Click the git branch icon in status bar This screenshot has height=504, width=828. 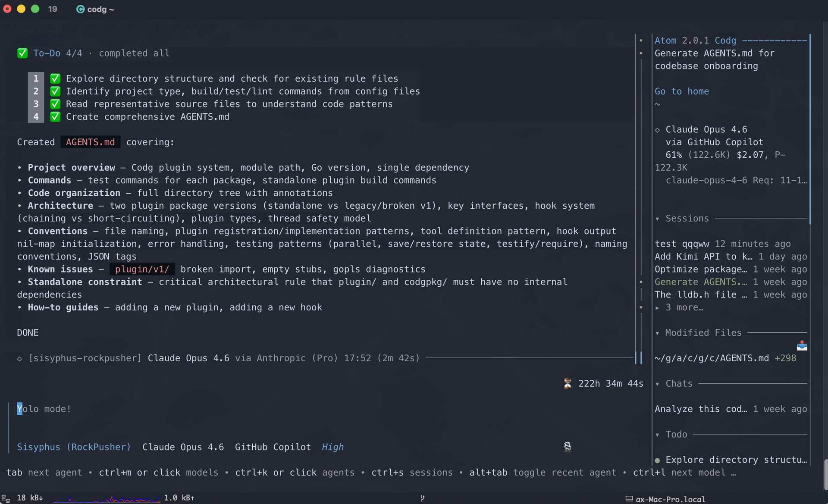click(x=422, y=498)
